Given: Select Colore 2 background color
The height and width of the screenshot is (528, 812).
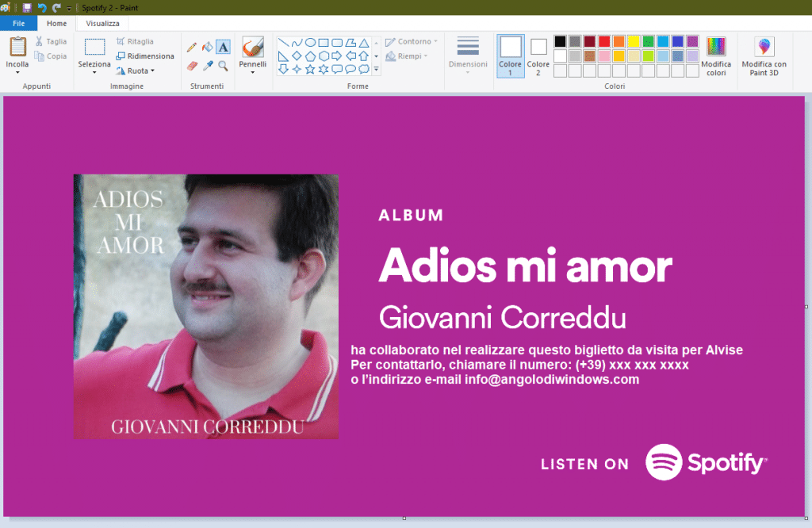Looking at the screenshot, I should tap(538, 56).
